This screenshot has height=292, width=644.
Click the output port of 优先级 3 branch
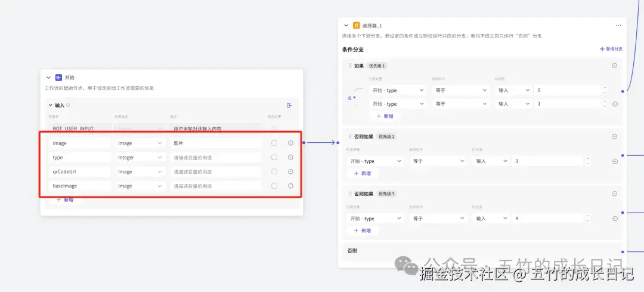[623, 213]
